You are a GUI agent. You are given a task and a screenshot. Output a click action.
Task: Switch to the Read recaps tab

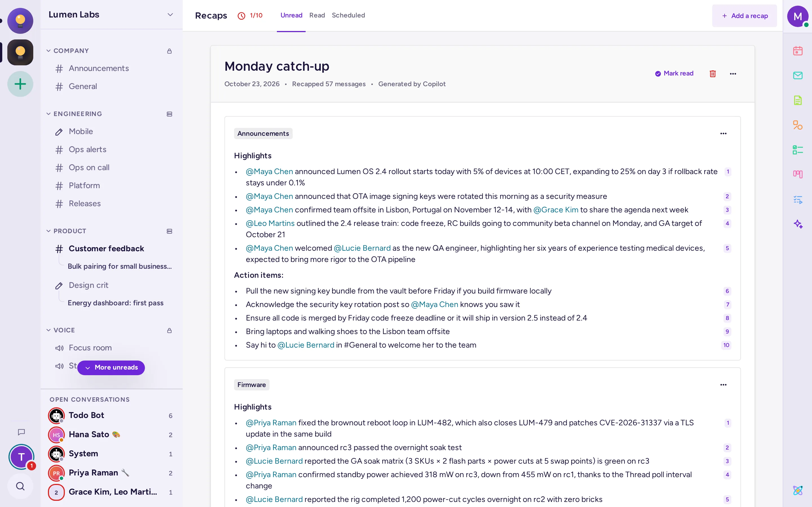(317, 15)
